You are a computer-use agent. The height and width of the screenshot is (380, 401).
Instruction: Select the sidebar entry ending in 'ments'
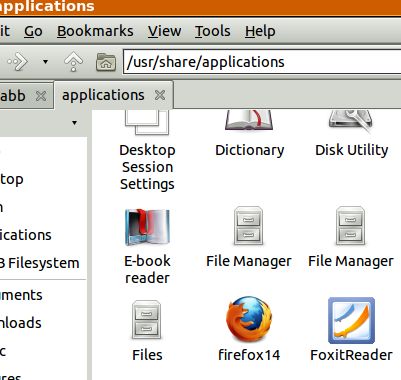point(21,295)
